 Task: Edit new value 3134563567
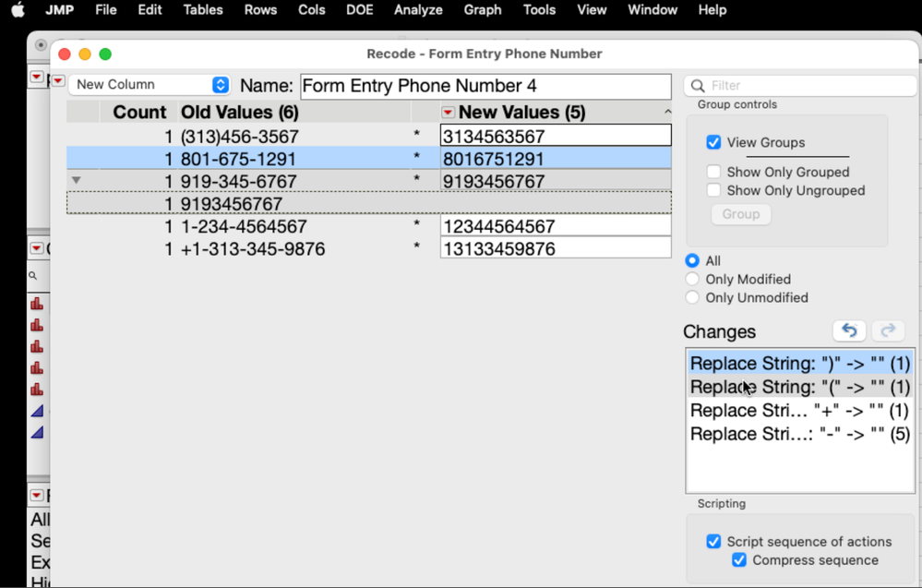click(556, 136)
